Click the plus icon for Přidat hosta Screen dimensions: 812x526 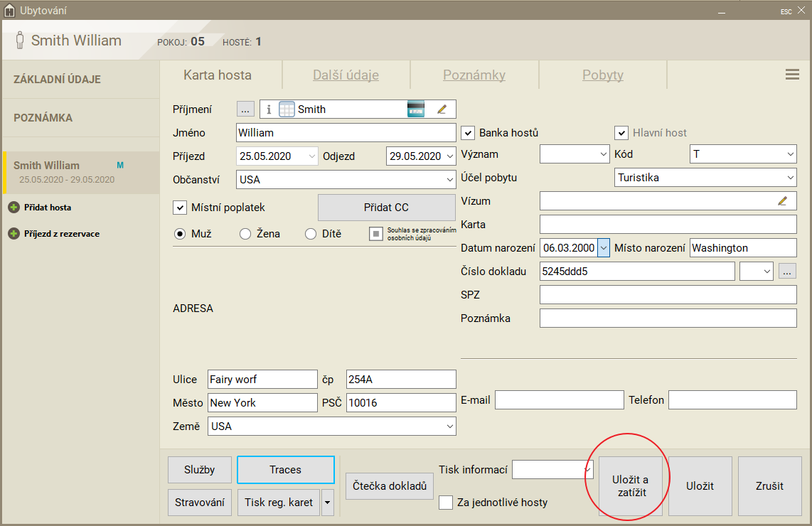[14, 208]
